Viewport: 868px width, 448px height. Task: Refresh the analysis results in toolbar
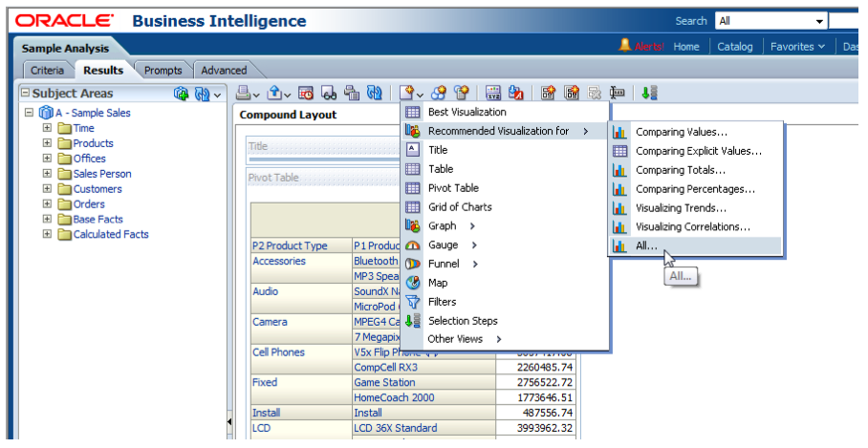(375, 93)
